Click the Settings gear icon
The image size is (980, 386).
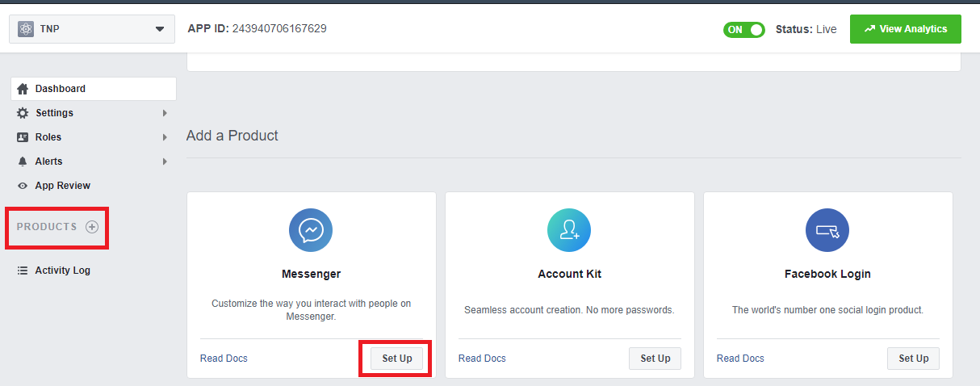(x=23, y=113)
